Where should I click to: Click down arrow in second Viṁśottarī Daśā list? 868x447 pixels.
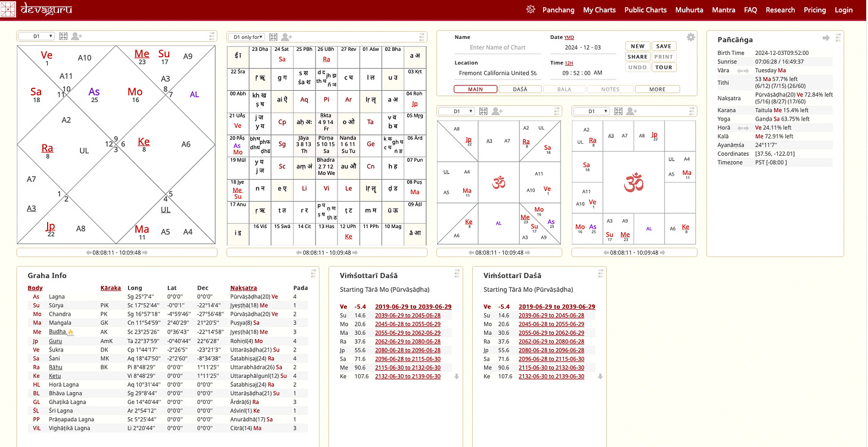click(600, 377)
